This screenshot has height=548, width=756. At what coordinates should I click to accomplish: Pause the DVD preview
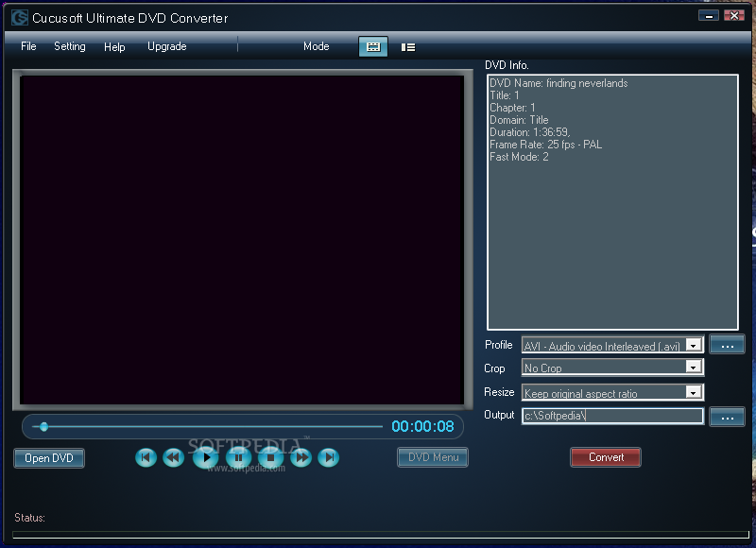click(x=238, y=457)
